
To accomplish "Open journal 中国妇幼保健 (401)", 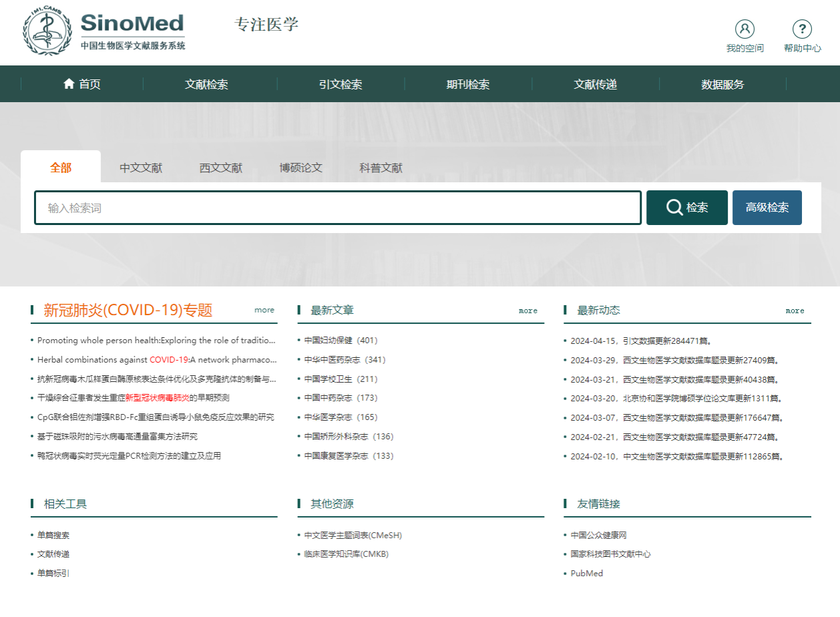I will (341, 340).
